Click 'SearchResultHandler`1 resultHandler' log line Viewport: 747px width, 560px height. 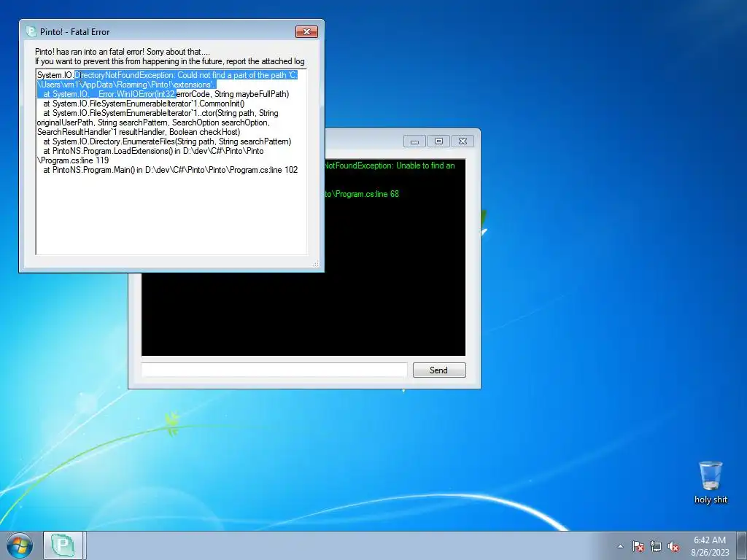[102, 132]
